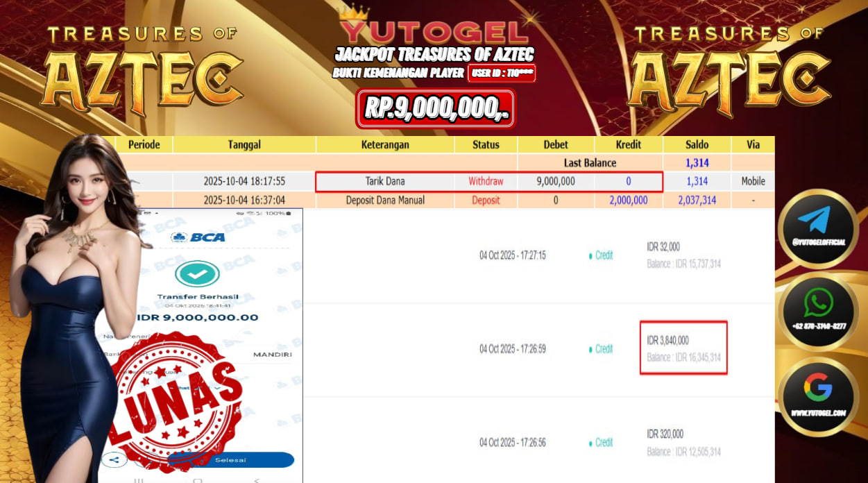
Task: Click the RP.9,000,000 jackpot banner
Action: click(435, 109)
